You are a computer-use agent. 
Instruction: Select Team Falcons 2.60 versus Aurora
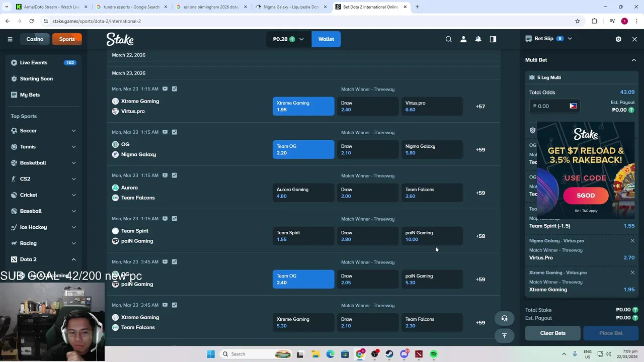click(x=432, y=193)
